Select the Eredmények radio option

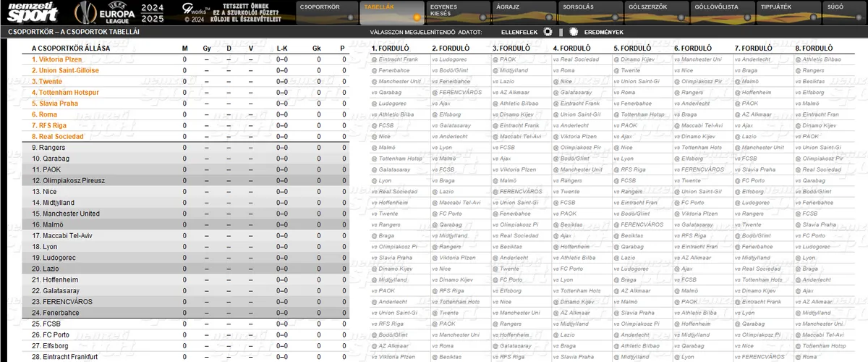point(574,32)
